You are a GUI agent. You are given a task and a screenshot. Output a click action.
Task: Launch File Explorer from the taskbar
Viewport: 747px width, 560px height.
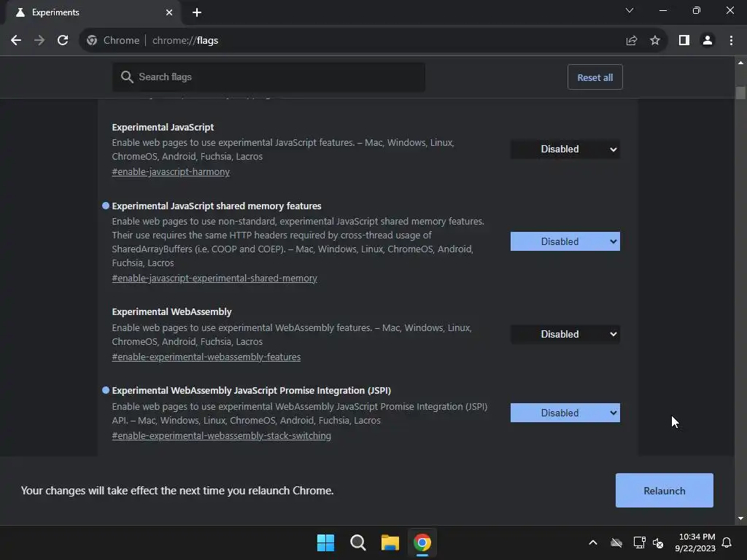[390, 542]
